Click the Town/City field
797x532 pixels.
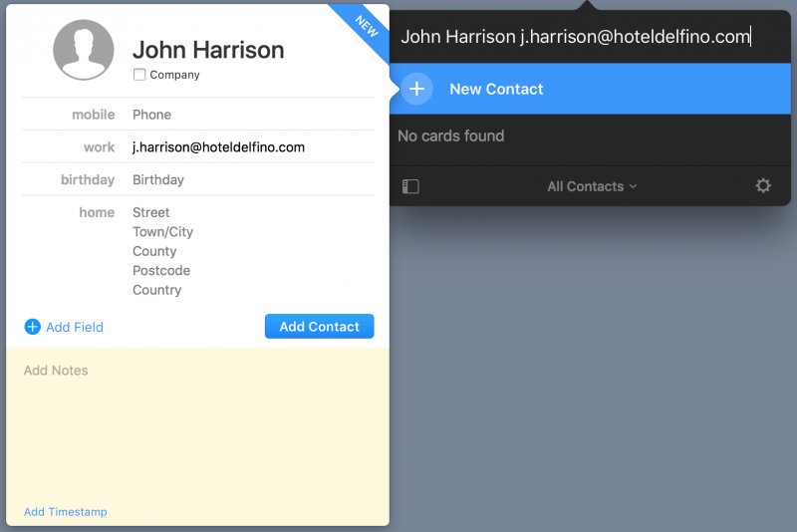point(162,232)
